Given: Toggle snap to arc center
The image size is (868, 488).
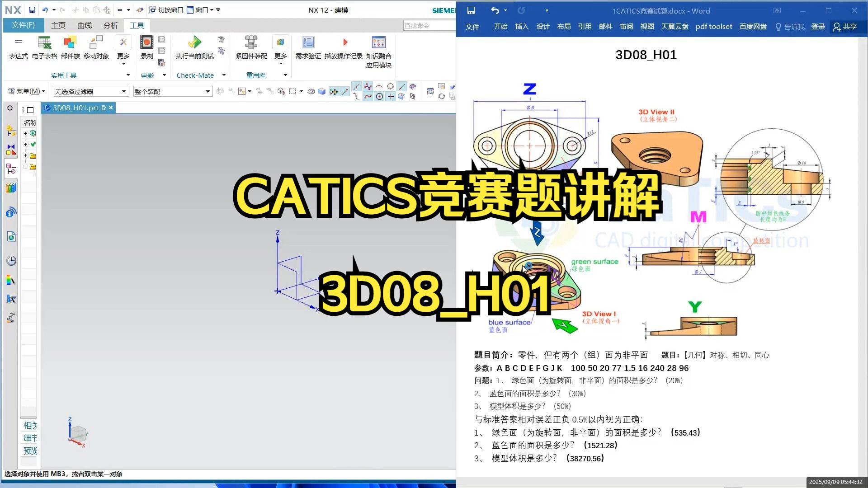Looking at the screenshot, I should click(x=379, y=96).
